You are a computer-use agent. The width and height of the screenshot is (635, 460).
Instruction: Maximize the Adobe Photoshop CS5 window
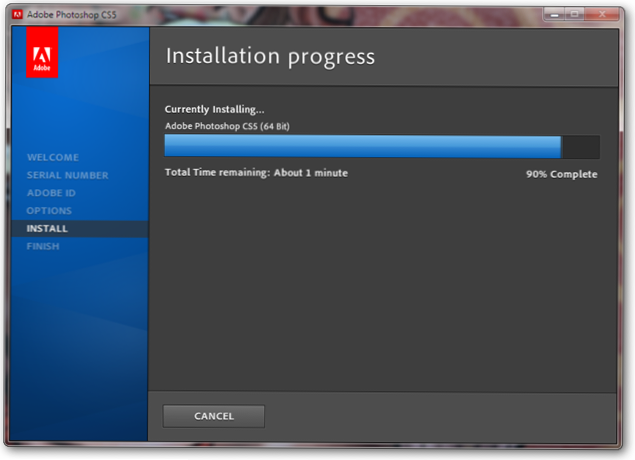574,15
